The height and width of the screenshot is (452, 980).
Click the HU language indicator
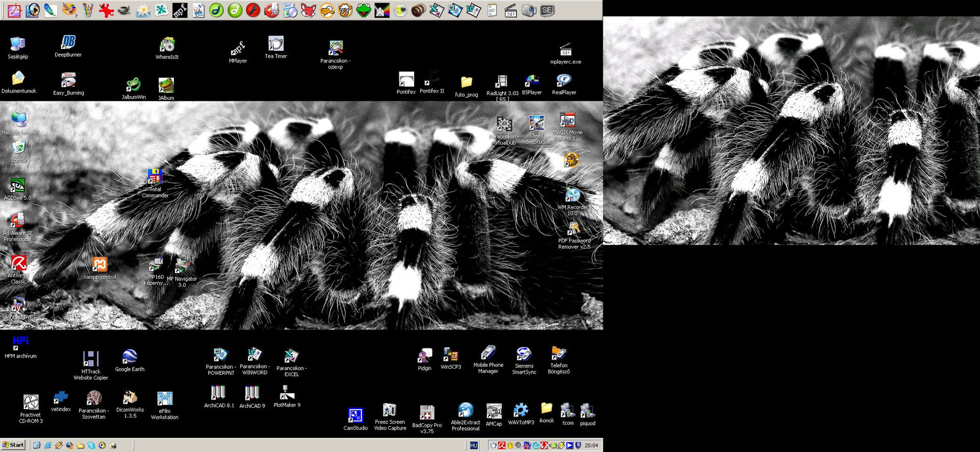[x=473, y=445]
